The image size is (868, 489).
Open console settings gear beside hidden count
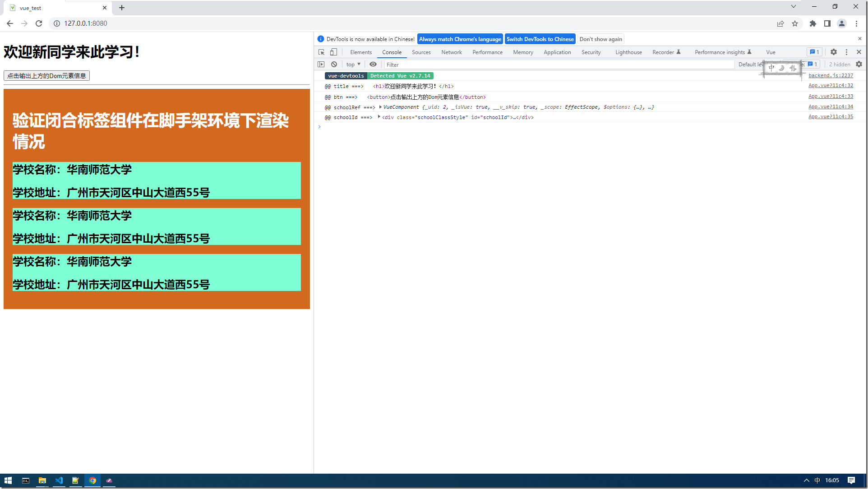(859, 65)
